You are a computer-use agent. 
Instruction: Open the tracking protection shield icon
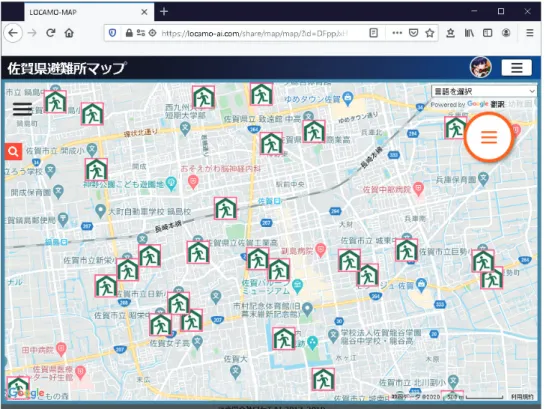pos(112,33)
